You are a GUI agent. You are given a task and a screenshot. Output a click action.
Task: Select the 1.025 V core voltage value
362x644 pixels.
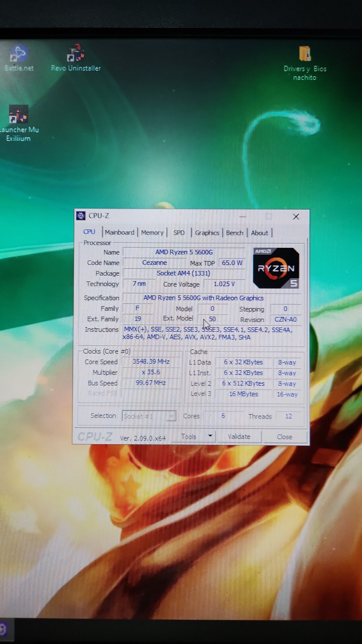point(224,284)
